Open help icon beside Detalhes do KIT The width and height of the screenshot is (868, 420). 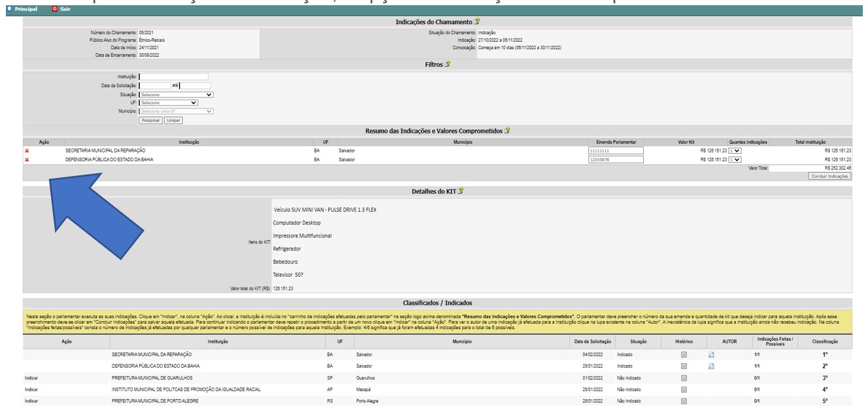(460, 191)
